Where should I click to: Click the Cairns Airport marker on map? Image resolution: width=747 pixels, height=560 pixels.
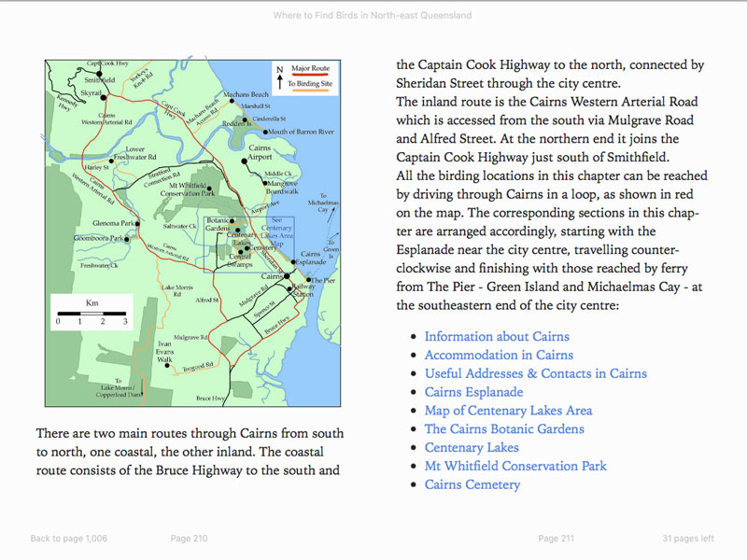pos(244,161)
